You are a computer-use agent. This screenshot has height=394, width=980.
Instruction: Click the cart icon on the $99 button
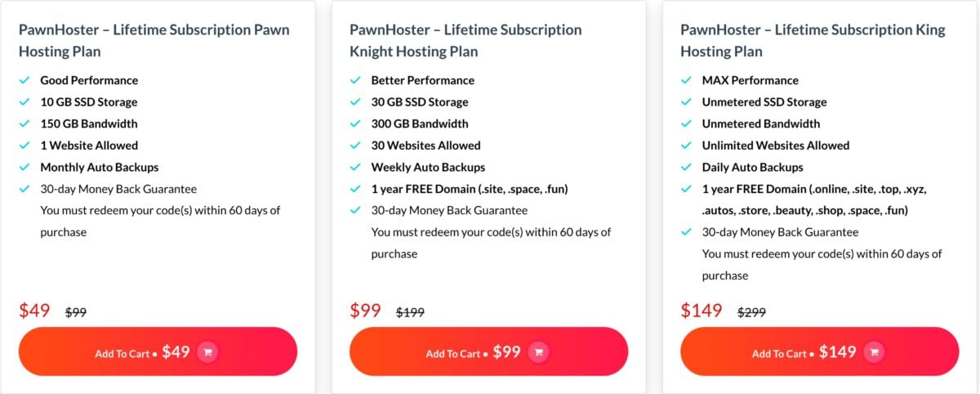tap(538, 352)
